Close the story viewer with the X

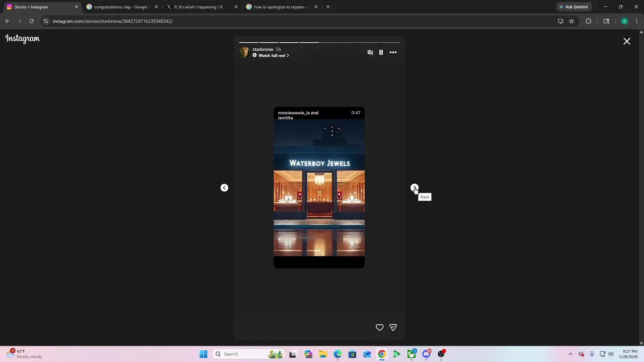tap(627, 41)
